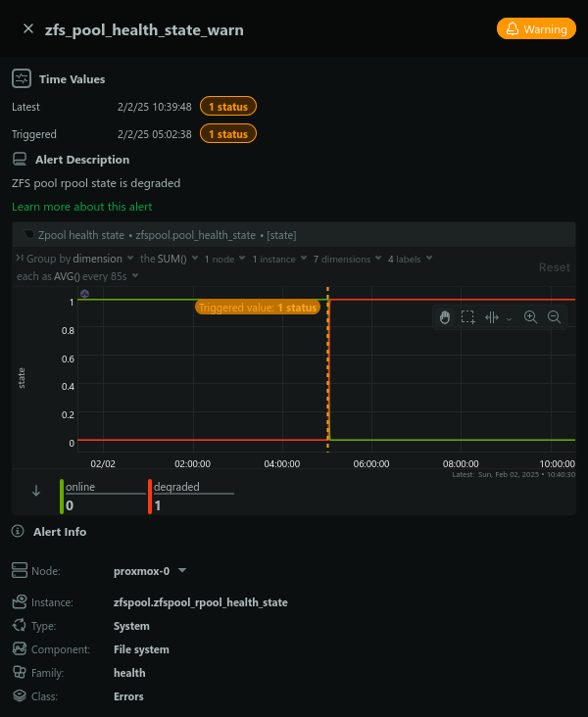Click the System type value
The height and width of the screenshot is (717, 588).
coord(131,626)
